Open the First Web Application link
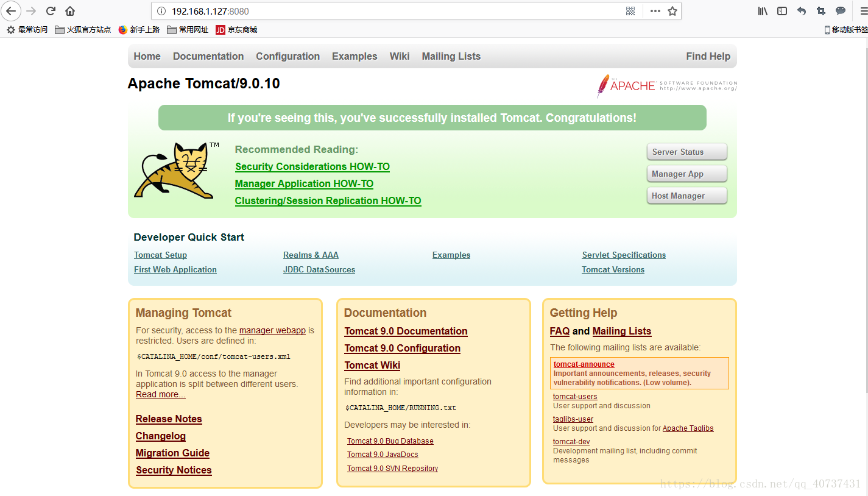868x496 pixels. (x=175, y=269)
